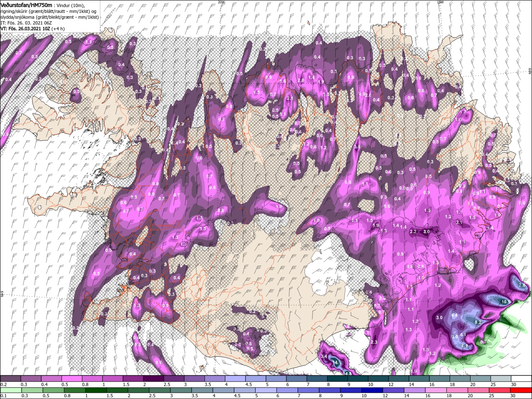The width and height of the screenshot is (532, 399).
Task: Select the light pink 16 rain scale swatch
Action: 436,390
